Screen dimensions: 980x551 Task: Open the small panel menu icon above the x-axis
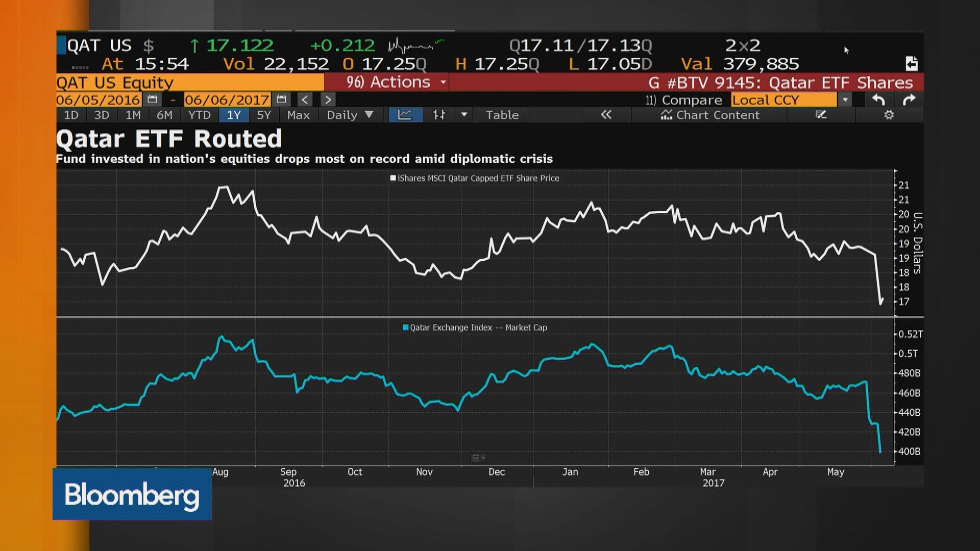(x=478, y=458)
